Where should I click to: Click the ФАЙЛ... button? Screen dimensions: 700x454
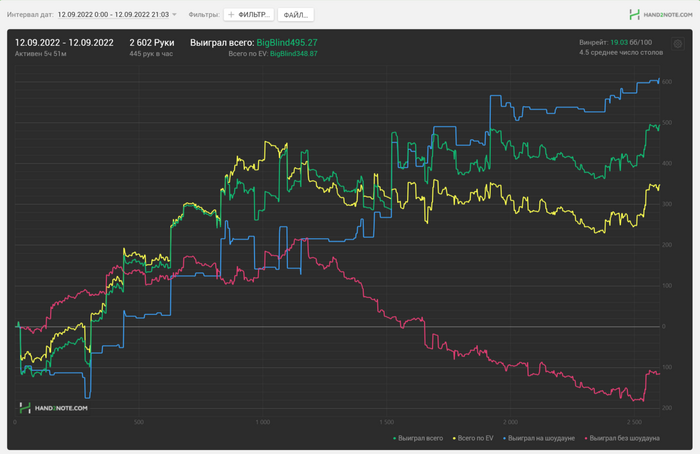296,15
